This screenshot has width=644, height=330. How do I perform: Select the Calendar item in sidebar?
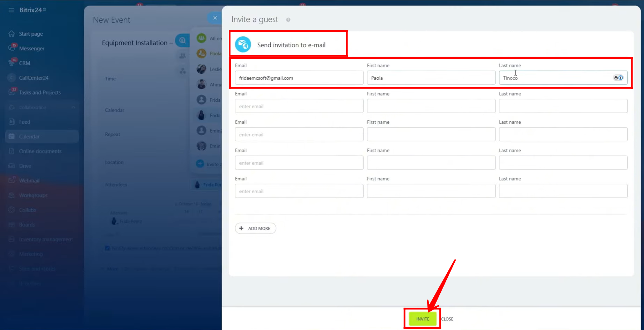[29, 137]
